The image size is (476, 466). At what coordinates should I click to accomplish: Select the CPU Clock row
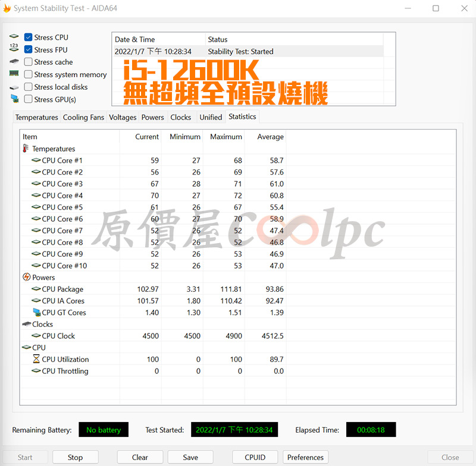58,336
